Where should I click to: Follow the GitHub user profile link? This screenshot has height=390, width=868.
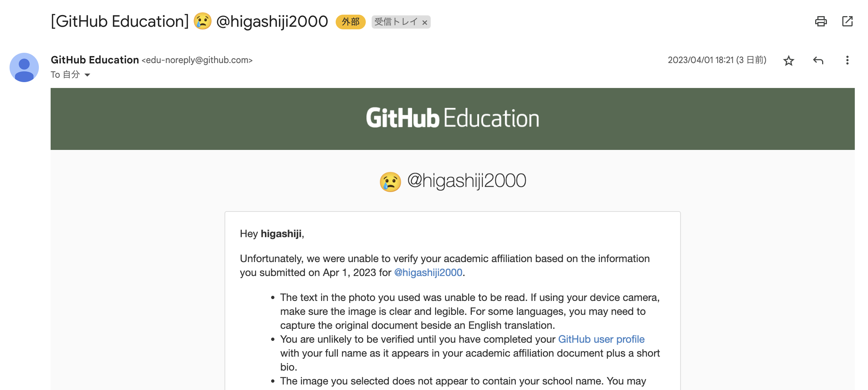[601, 339]
